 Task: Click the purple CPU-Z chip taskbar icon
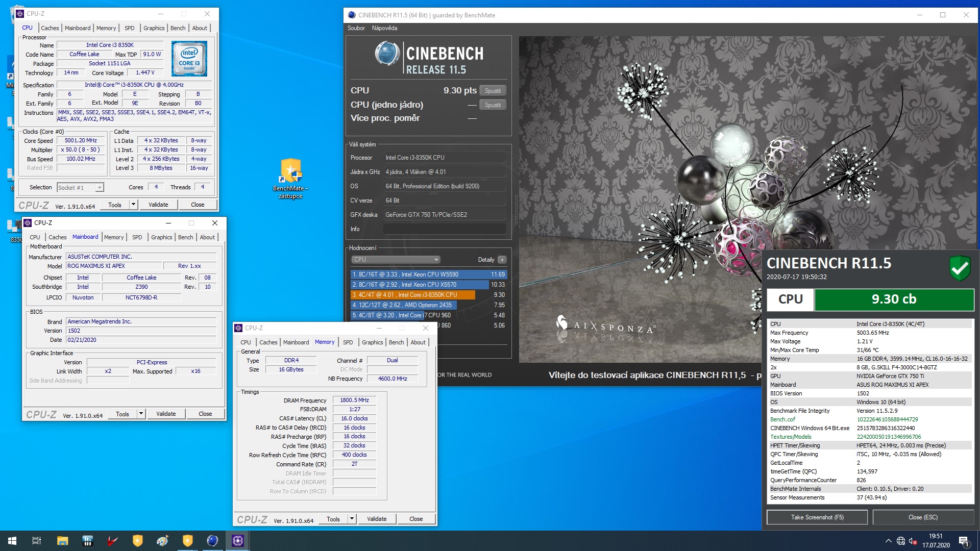(x=237, y=541)
